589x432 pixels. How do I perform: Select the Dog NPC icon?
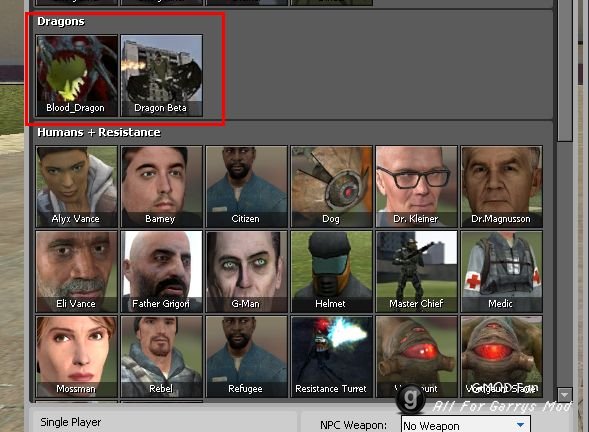coord(331,187)
